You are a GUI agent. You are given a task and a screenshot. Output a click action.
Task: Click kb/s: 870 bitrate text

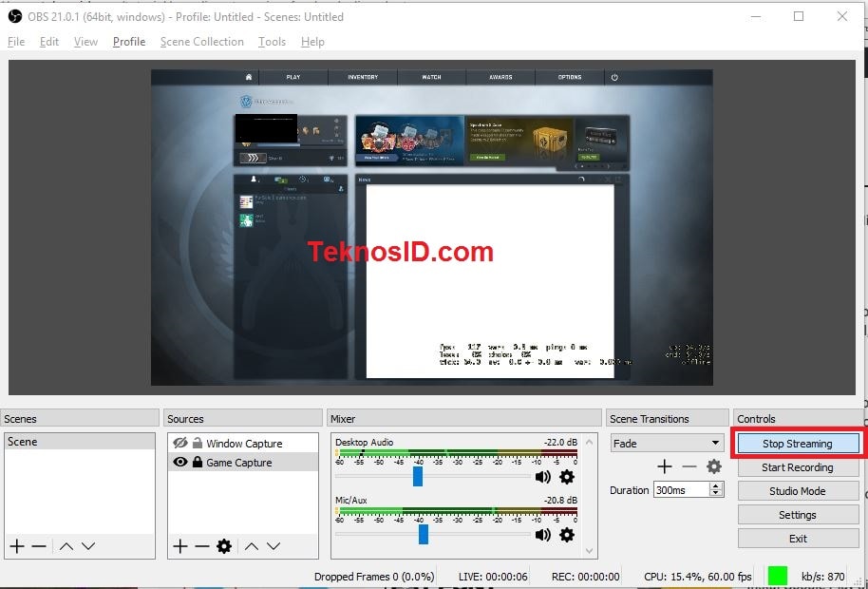[823, 577]
